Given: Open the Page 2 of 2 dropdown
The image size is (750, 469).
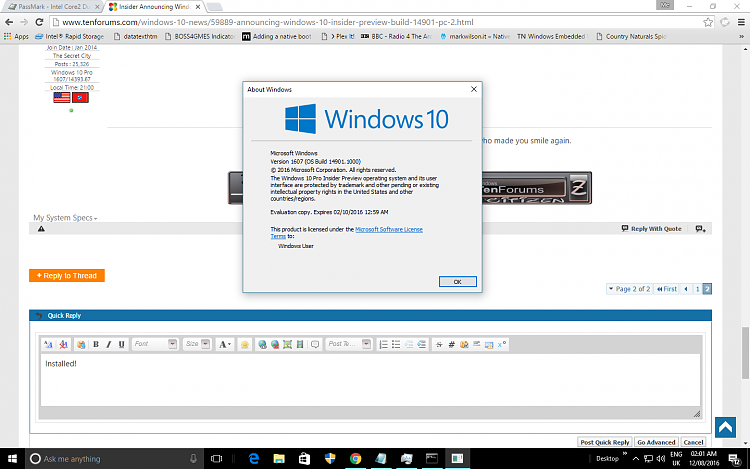Looking at the screenshot, I should [x=629, y=289].
